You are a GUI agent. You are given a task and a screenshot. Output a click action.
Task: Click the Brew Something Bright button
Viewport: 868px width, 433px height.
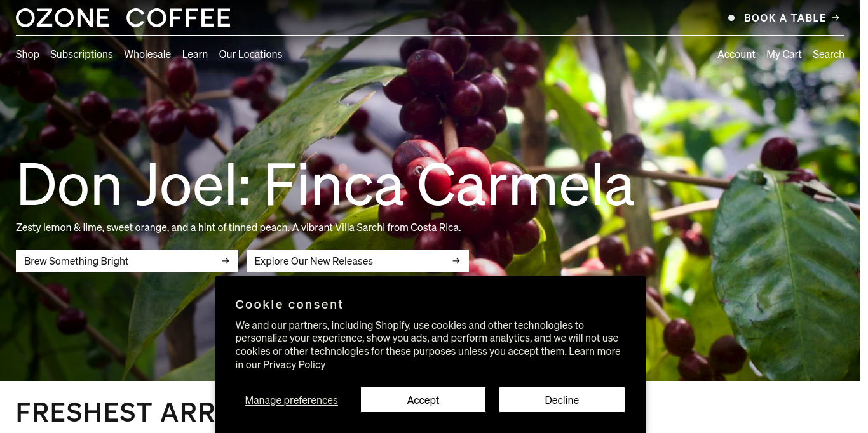pyautogui.click(x=127, y=261)
